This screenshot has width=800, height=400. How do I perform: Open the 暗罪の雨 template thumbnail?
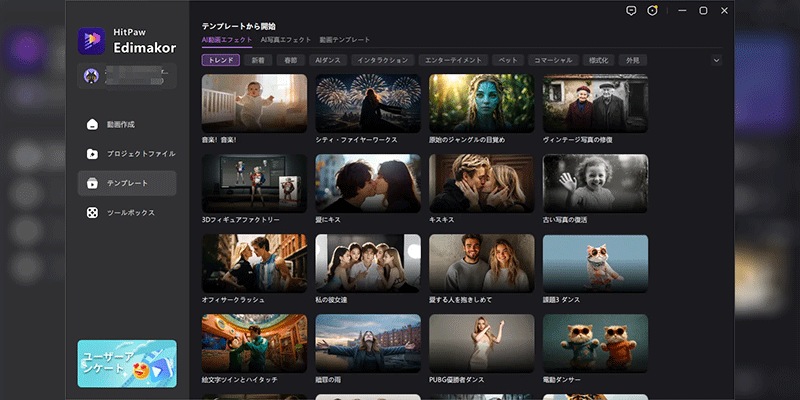[368, 343]
